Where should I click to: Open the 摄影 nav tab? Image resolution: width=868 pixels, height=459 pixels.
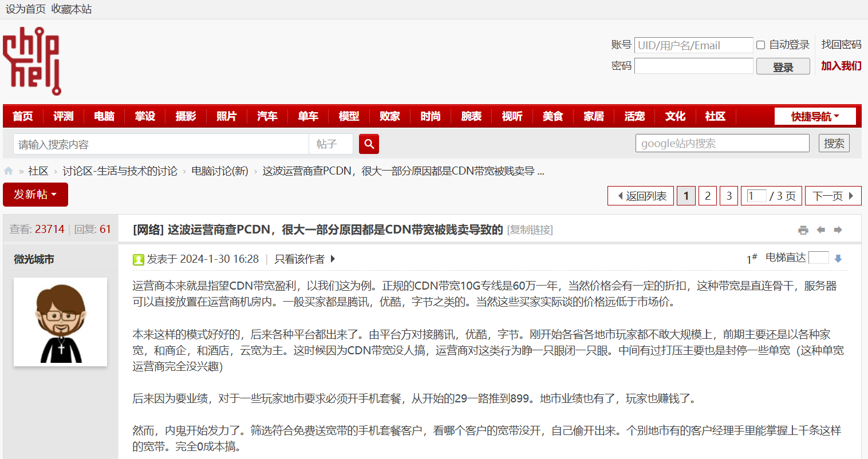click(186, 116)
